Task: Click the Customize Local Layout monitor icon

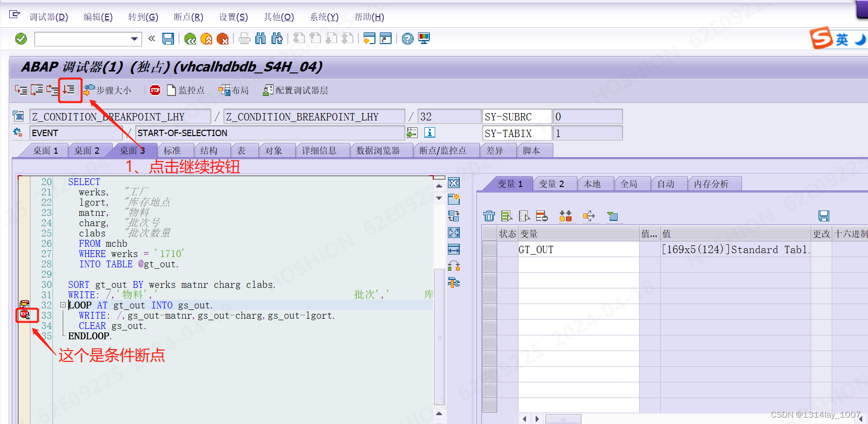Action: click(x=424, y=39)
